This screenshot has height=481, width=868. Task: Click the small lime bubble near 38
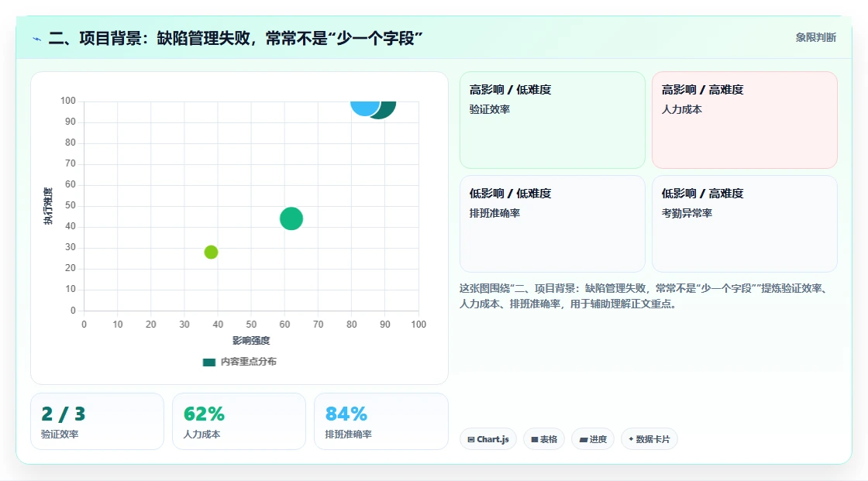pyautogui.click(x=211, y=252)
